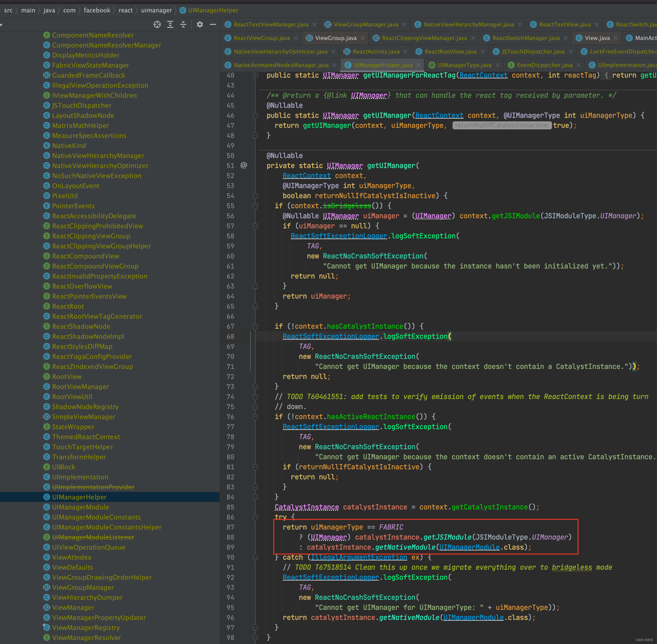The height and width of the screenshot is (644, 657).
Task: Select NativeKind enum in project tree
Action: coord(69,146)
